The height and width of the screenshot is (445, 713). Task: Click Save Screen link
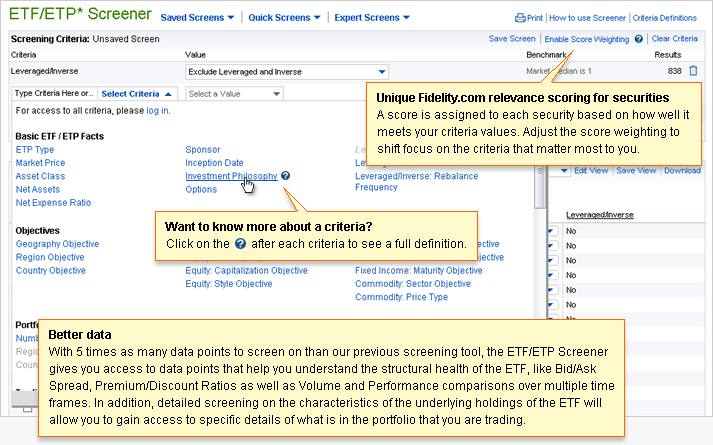(511, 39)
